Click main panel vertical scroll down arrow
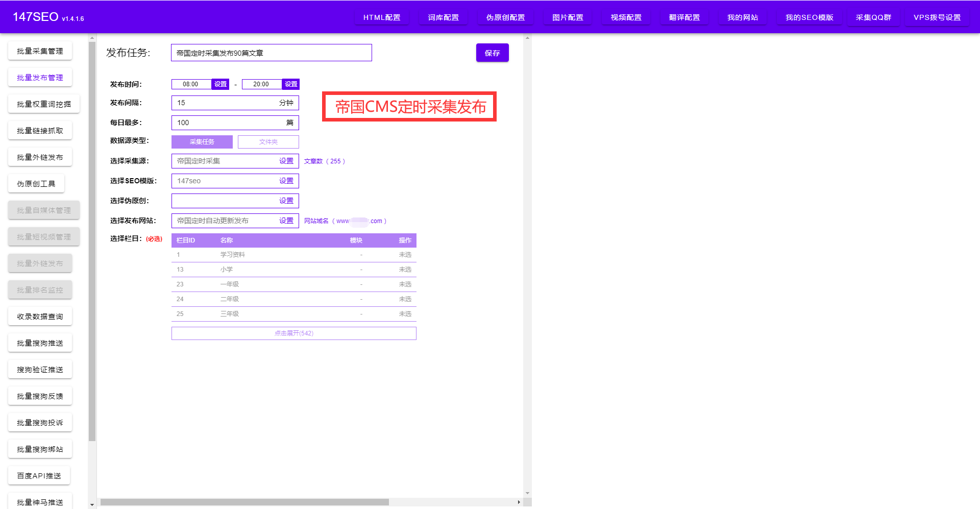980x509 pixels. point(527,494)
